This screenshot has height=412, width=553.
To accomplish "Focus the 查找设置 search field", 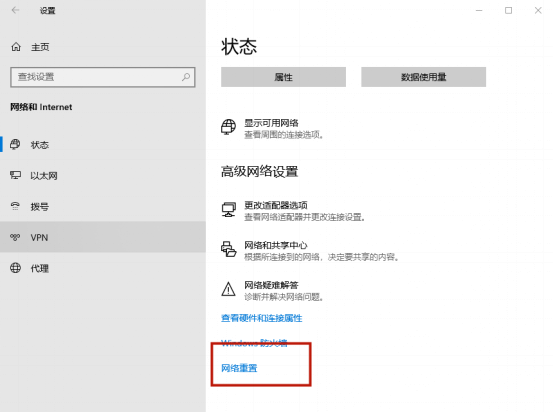I will [x=103, y=77].
